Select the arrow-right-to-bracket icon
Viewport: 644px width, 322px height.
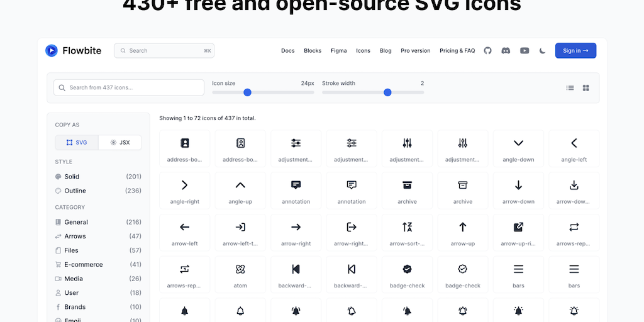point(352,233)
